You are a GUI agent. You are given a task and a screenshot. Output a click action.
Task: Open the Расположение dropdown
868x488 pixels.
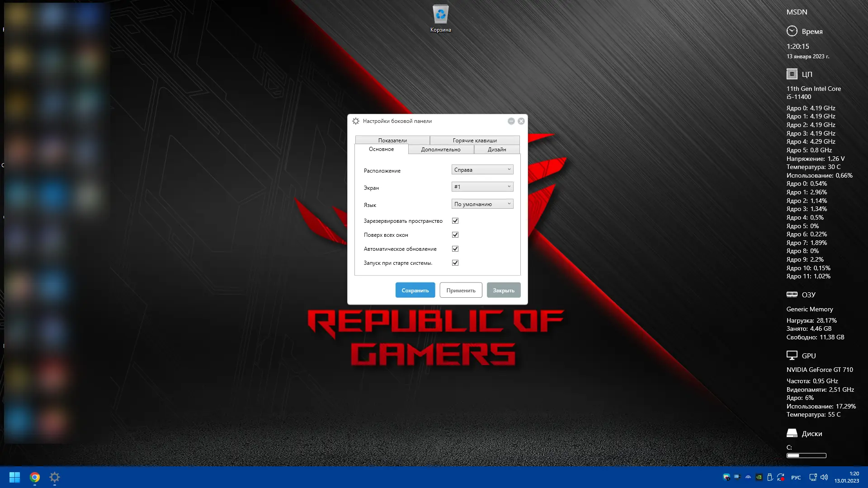482,170
